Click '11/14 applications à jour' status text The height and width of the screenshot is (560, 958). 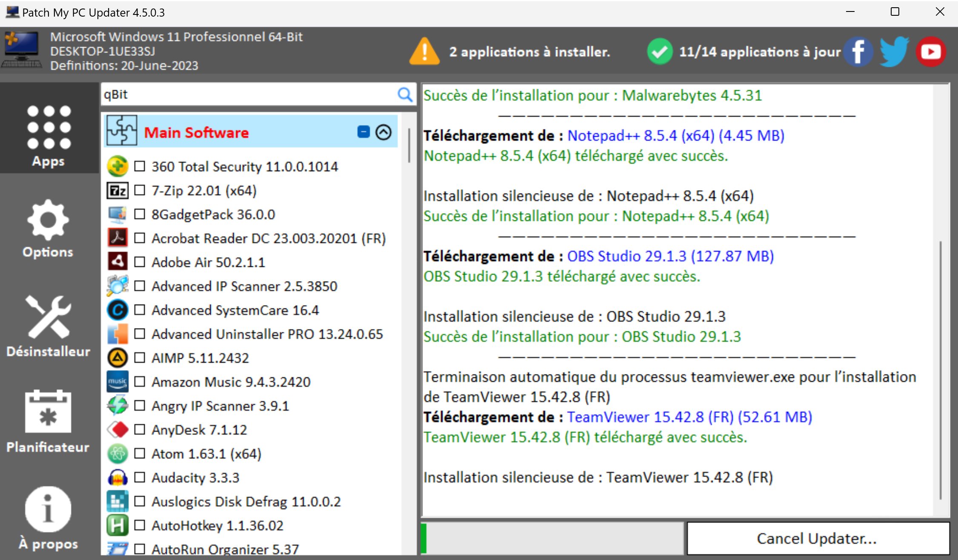760,52
